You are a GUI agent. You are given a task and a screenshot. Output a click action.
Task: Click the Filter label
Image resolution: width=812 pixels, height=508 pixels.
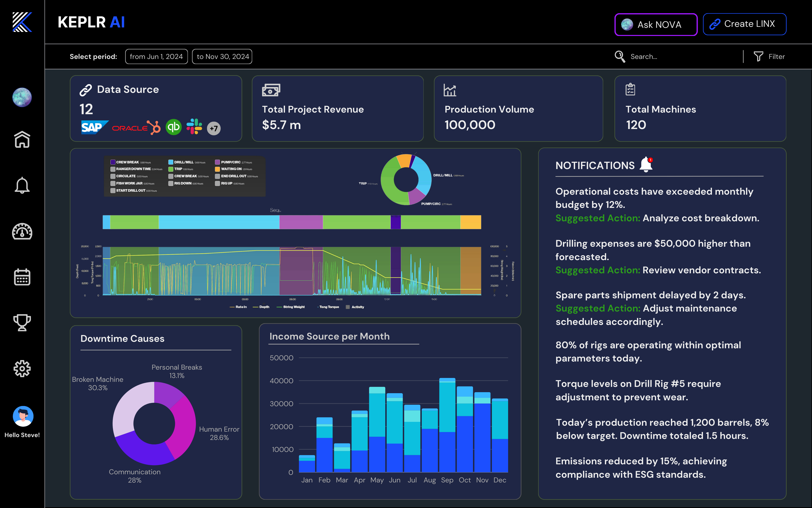[776, 56]
